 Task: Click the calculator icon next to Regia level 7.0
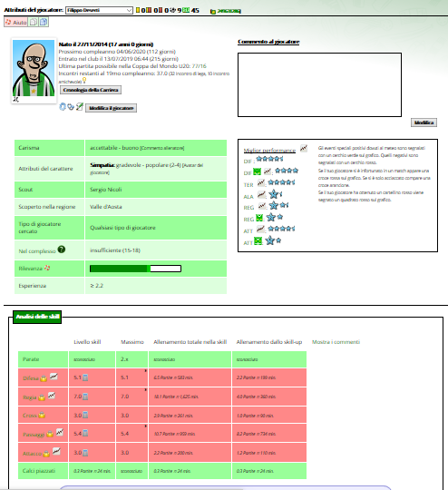click(x=85, y=397)
